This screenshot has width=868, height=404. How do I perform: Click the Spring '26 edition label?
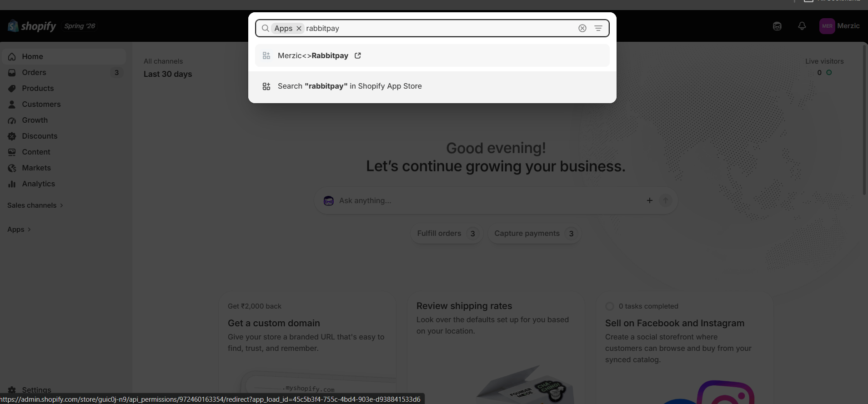(x=80, y=26)
